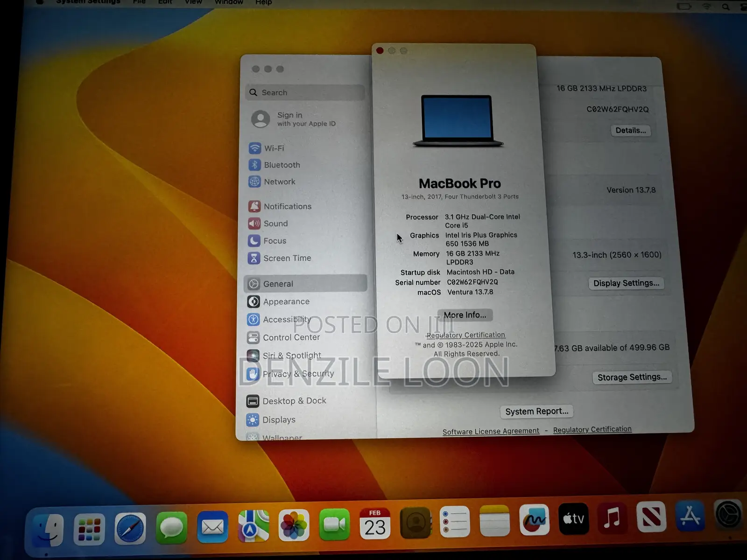Open Mail from the Dock
The height and width of the screenshot is (560, 747).
click(x=212, y=527)
